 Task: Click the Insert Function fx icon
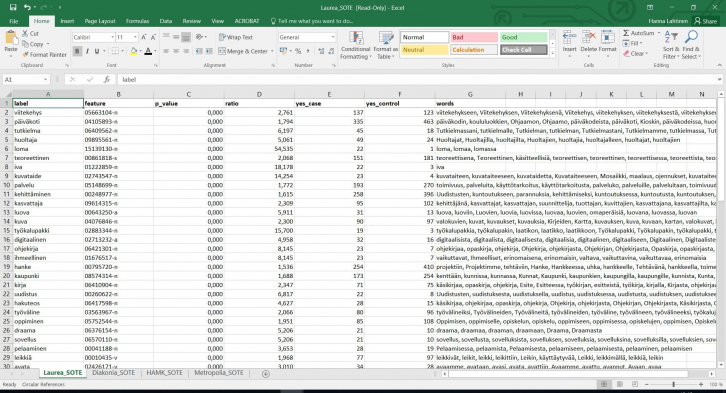pos(106,80)
